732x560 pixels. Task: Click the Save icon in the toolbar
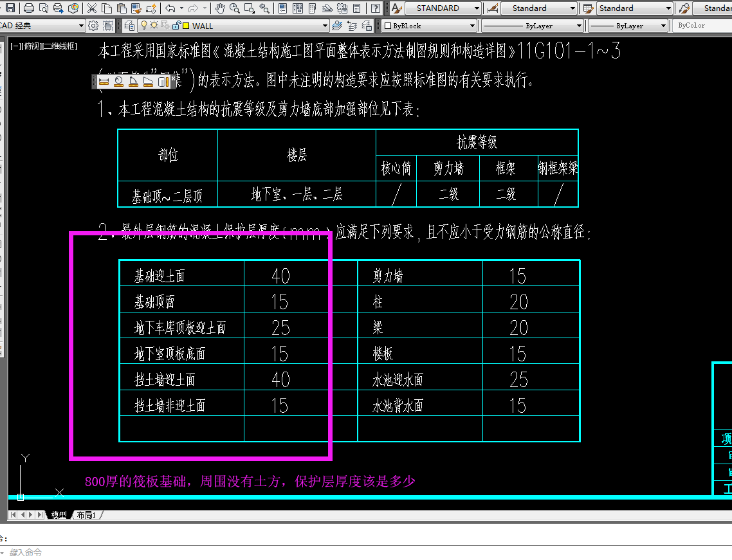click(10, 8)
